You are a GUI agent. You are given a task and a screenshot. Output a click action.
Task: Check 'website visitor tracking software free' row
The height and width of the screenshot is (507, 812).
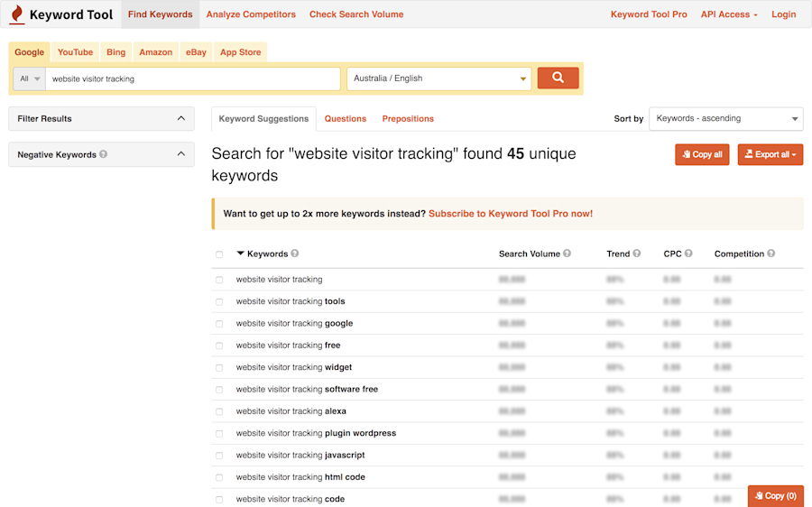(x=219, y=390)
